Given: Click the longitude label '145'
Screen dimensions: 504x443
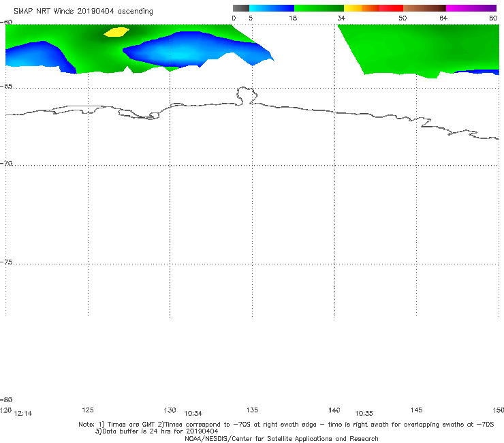Looking at the screenshot, I should 417,410.
